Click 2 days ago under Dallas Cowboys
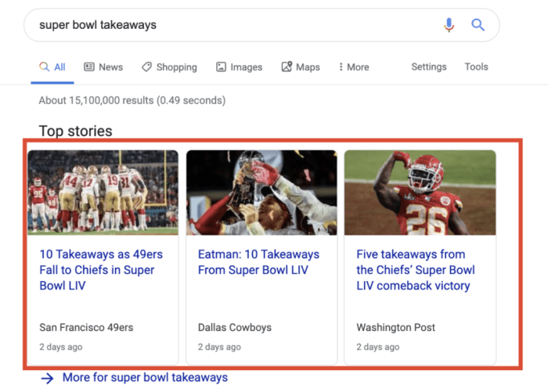This screenshot has width=548, height=392. [219, 347]
